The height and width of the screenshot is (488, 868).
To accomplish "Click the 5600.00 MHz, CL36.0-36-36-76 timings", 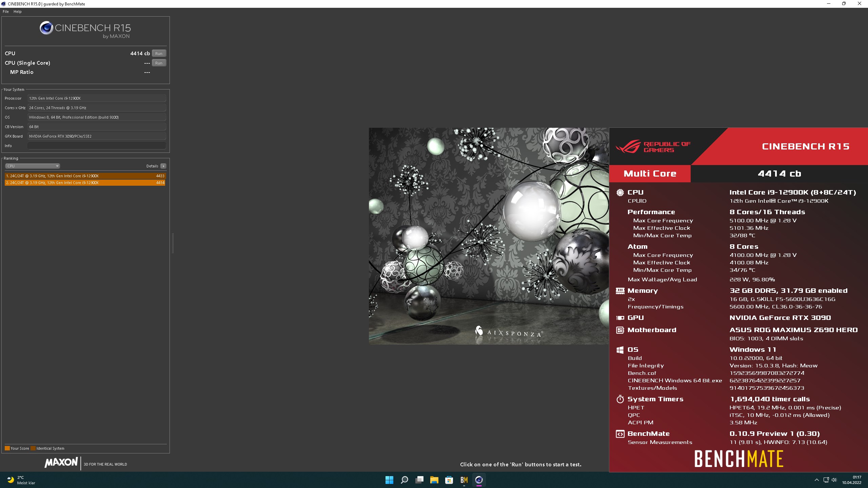I will pos(776,307).
